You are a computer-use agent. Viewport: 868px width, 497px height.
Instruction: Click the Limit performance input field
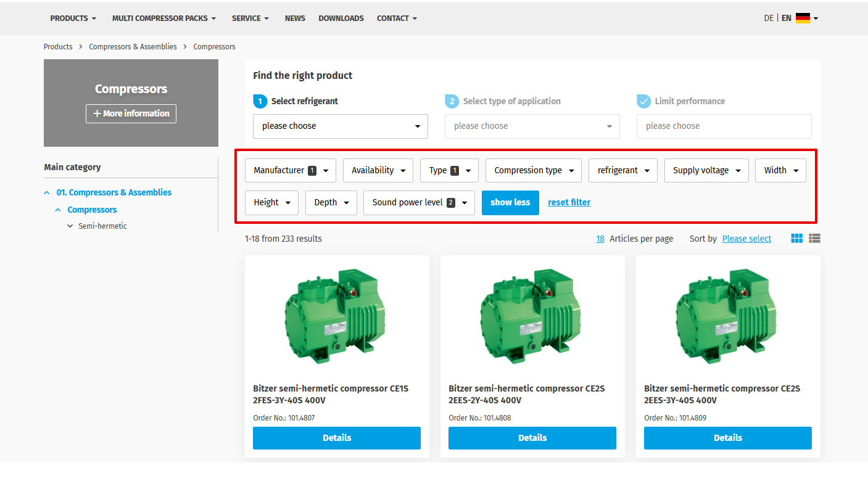click(x=724, y=126)
